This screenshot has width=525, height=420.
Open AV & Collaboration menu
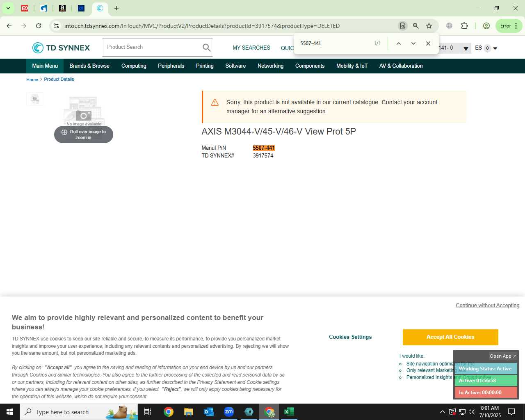pyautogui.click(x=401, y=66)
